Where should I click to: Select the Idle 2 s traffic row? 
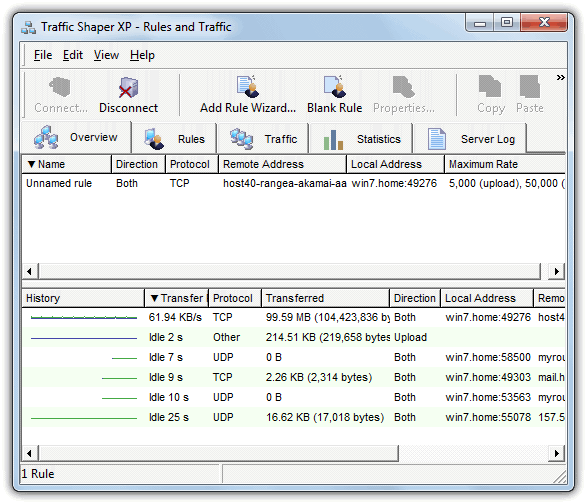[x=294, y=337]
